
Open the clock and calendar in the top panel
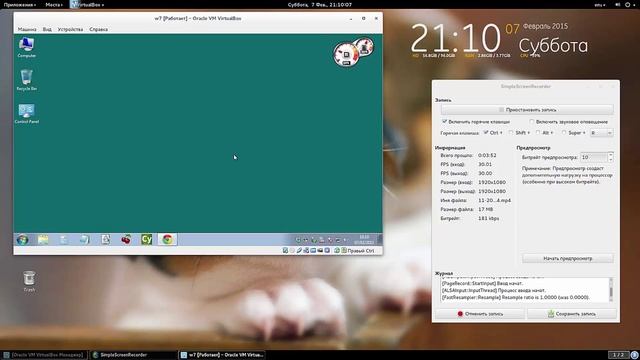pyautogui.click(x=320, y=4)
